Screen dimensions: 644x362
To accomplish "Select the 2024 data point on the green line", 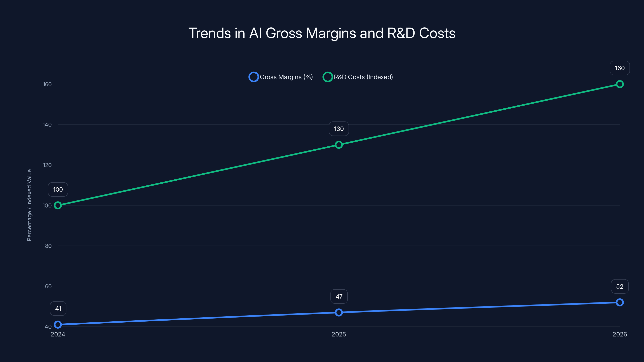I will click(58, 205).
